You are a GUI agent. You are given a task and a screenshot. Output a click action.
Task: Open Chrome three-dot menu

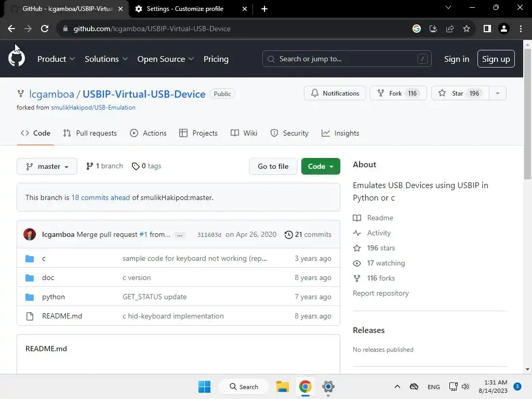coord(521,29)
